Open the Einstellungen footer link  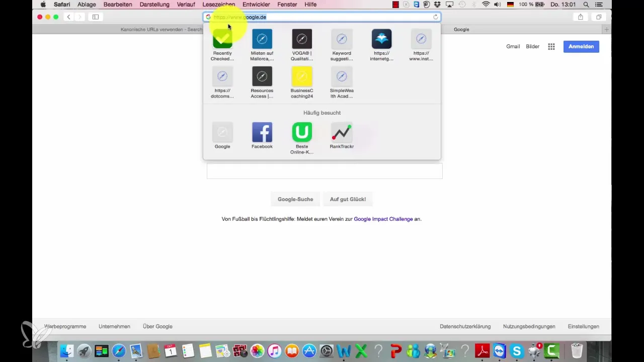tap(584, 326)
